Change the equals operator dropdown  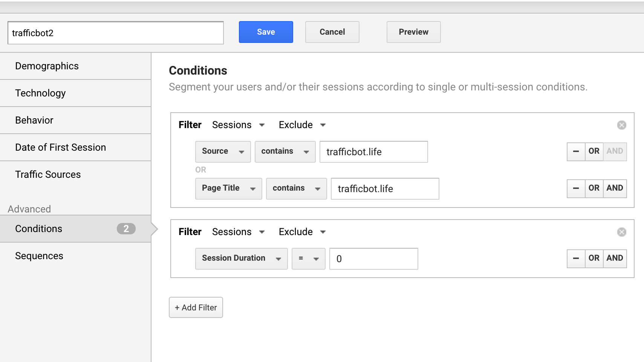pyautogui.click(x=308, y=258)
